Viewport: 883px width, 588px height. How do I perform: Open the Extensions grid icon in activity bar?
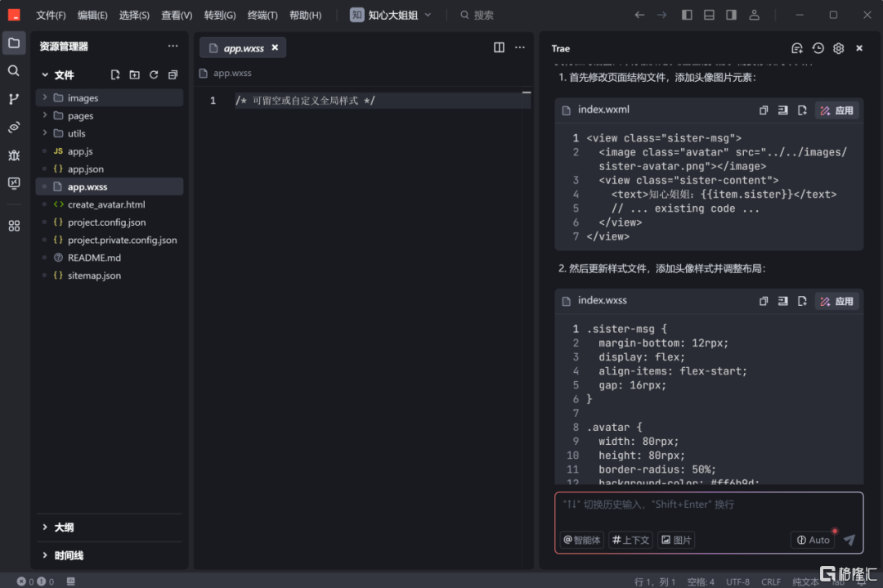(14, 226)
